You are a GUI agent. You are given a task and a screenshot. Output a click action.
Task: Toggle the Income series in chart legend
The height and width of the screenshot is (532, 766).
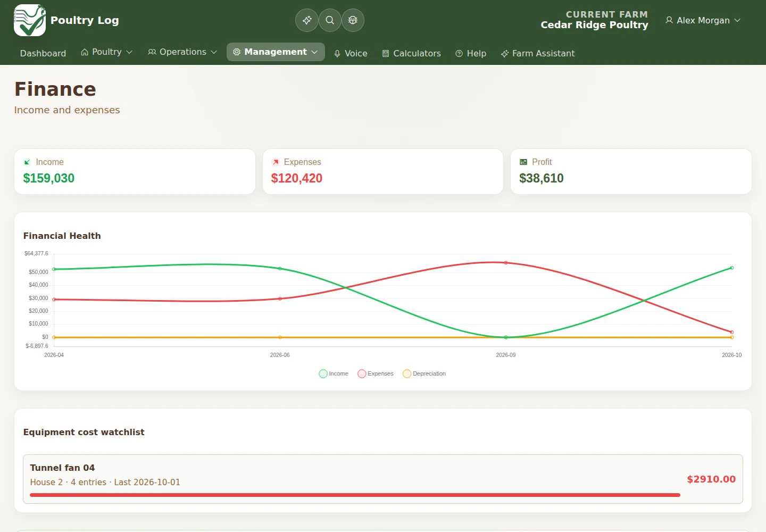pos(334,374)
